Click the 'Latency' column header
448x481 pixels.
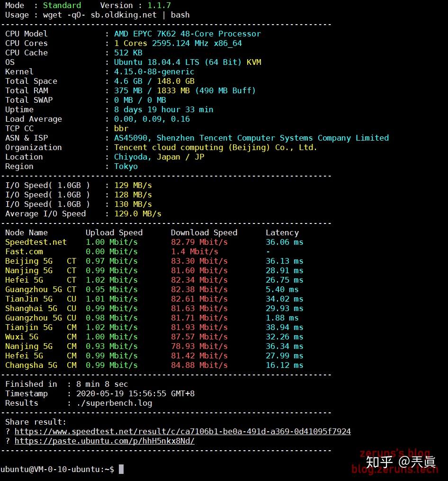(282, 232)
